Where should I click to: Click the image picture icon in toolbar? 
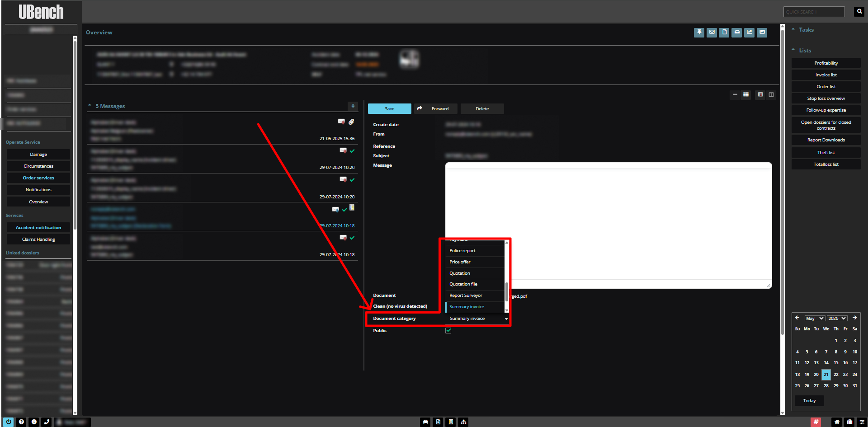762,32
